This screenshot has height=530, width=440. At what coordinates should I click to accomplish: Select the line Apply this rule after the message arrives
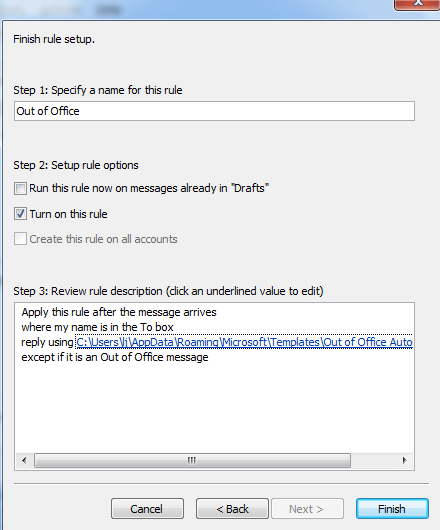119,312
